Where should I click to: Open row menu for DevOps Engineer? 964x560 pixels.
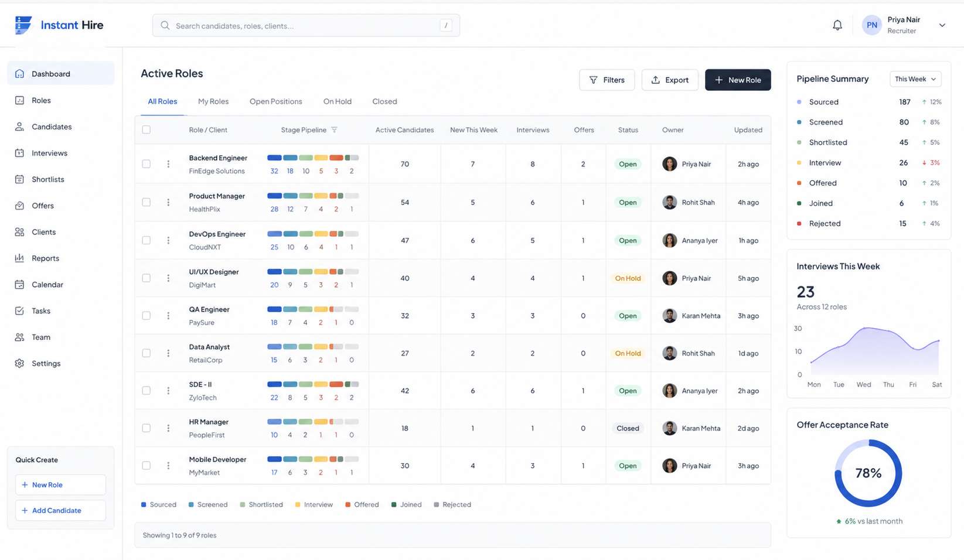[168, 240]
